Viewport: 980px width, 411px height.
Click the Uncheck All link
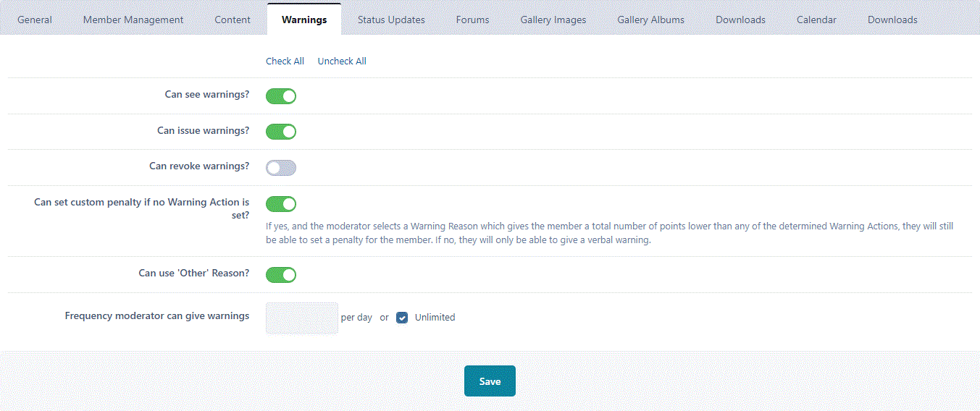[342, 62]
